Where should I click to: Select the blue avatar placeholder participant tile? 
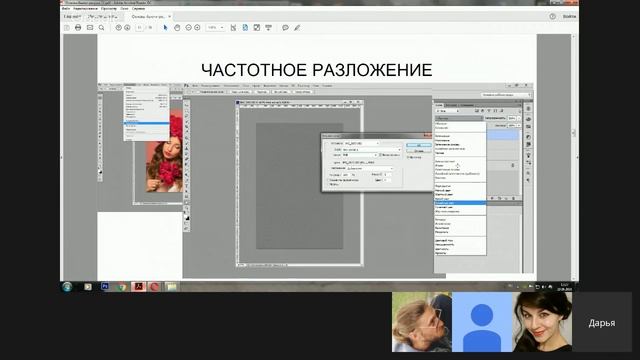click(x=482, y=322)
